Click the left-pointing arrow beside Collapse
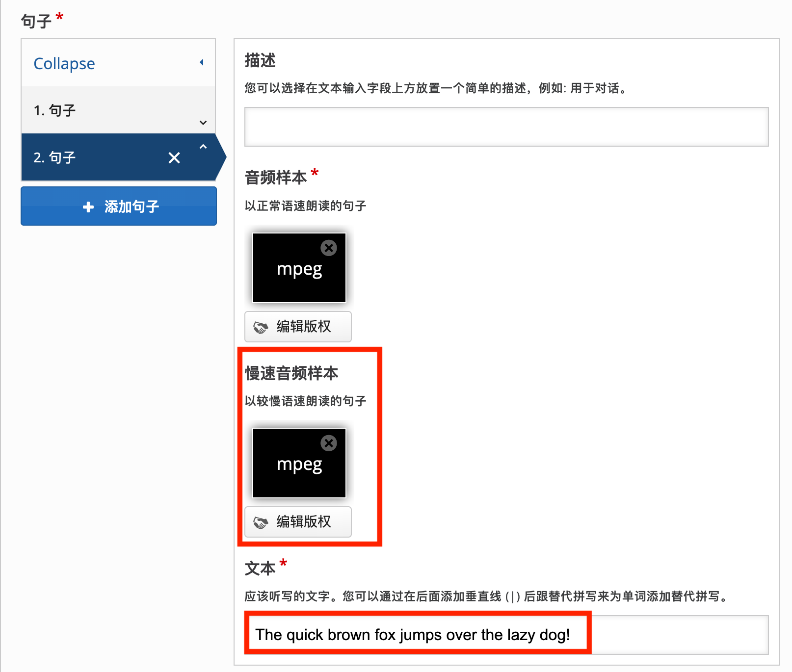The width and height of the screenshot is (792, 672). (x=202, y=63)
